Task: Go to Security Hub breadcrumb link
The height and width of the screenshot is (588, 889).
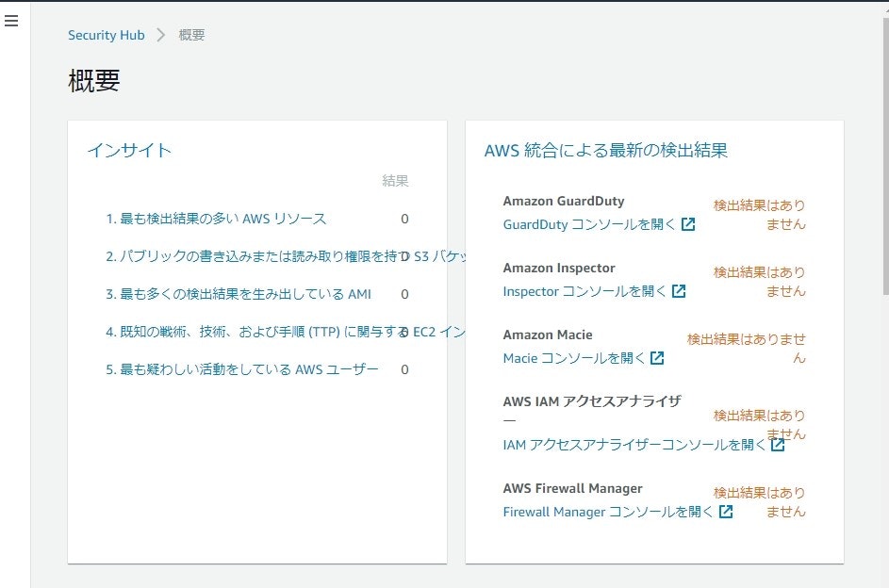Action: (x=106, y=35)
